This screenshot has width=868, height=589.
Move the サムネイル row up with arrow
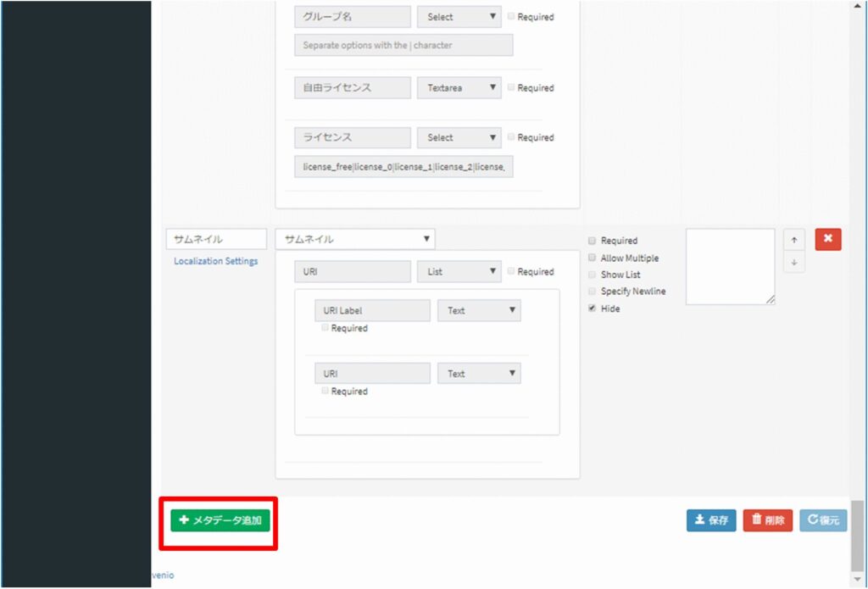[x=793, y=240]
